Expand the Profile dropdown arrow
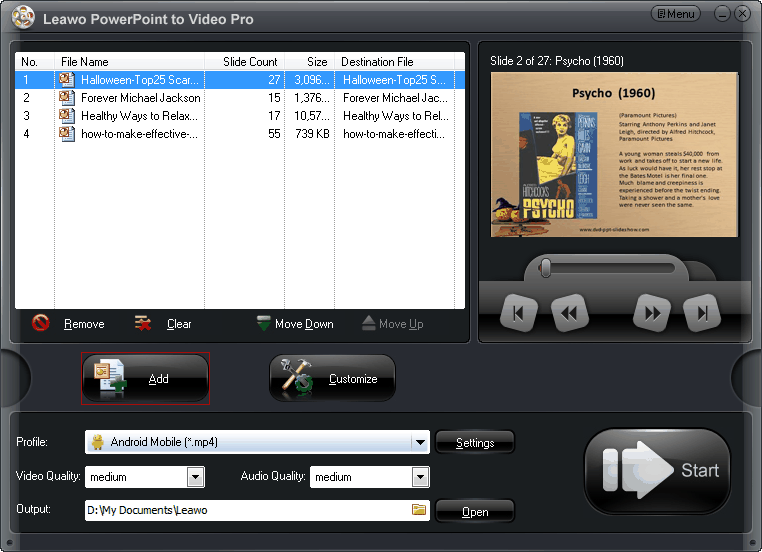 pyautogui.click(x=420, y=442)
